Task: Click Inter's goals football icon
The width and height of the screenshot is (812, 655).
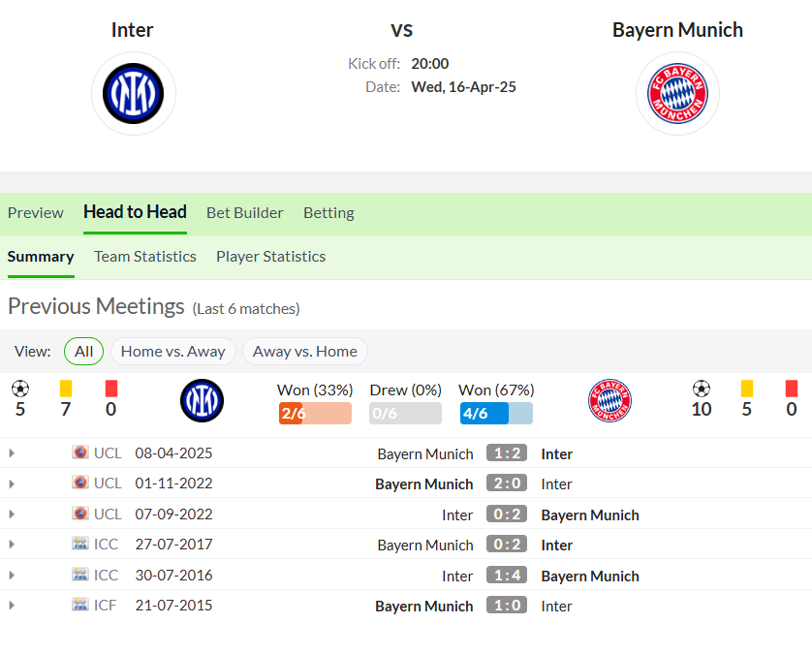Action: tap(20, 389)
